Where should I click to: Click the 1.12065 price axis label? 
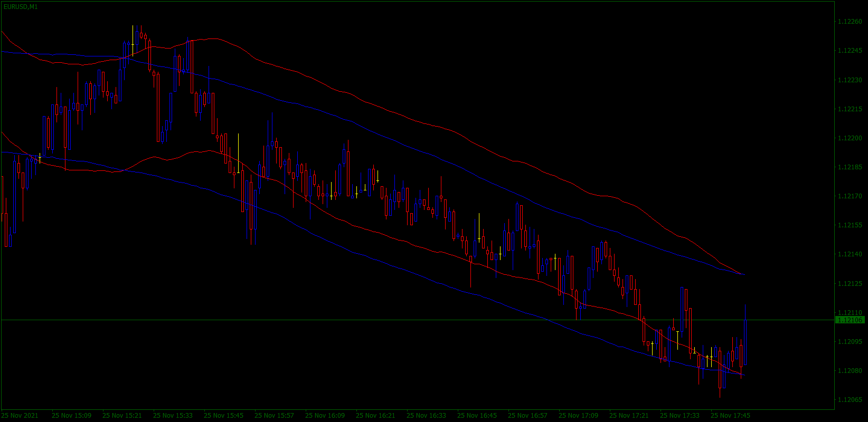tap(850, 400)
